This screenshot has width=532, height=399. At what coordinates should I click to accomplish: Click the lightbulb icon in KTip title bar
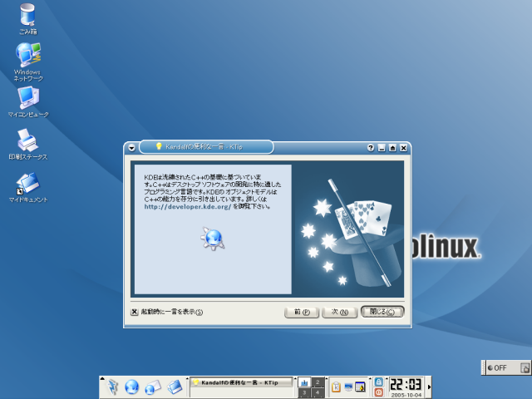(159, 146)
